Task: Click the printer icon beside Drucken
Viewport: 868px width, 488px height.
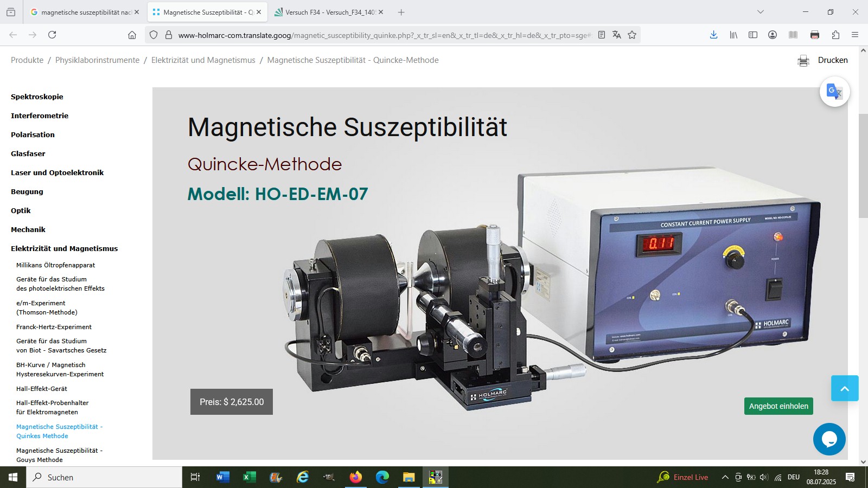Action: tap(803, 61)
